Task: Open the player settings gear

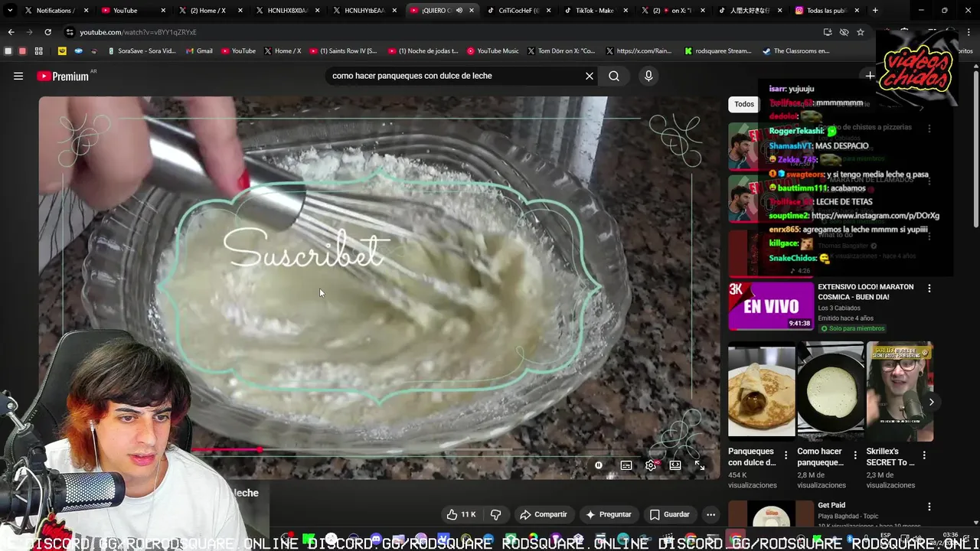Action: [651, 465]
